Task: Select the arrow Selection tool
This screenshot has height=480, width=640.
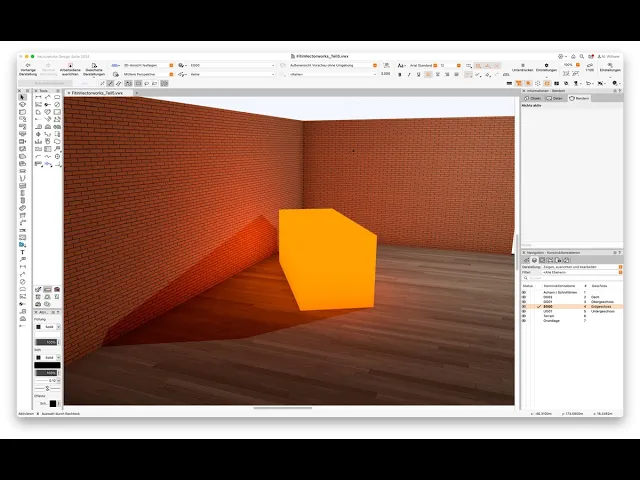Action: coord(22,97)
